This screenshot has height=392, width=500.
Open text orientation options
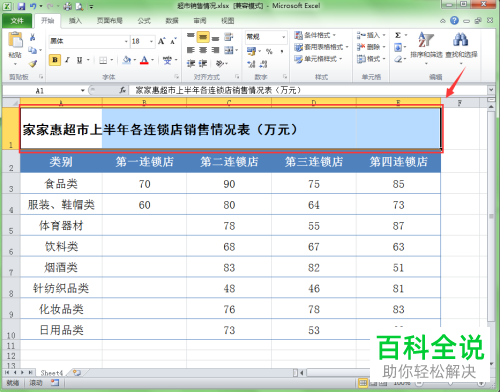(220, 63)
